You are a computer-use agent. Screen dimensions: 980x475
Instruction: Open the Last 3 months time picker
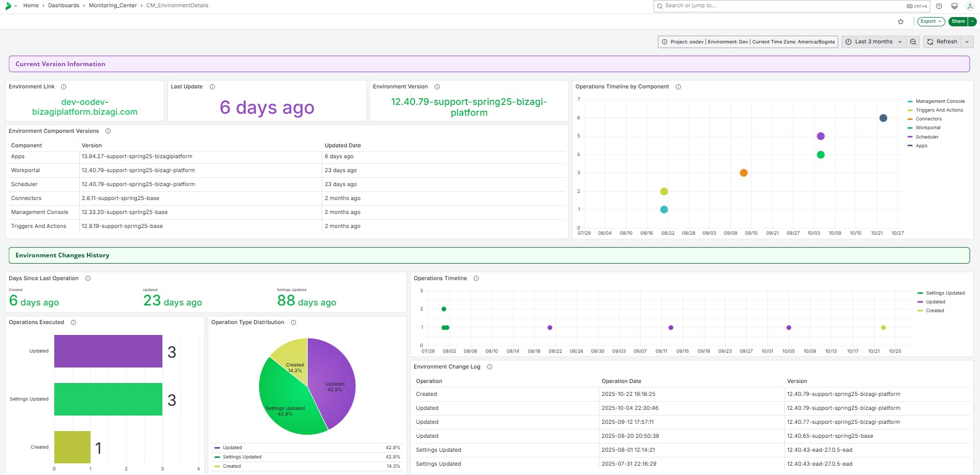click(873, 42)
